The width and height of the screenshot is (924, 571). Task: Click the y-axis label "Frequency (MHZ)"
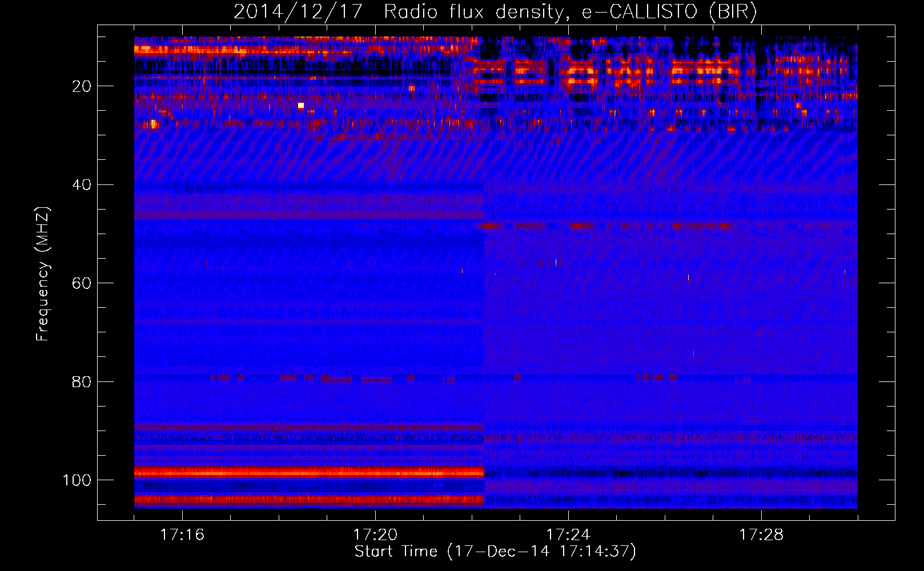pyautogui.click(x=43, y=274)
